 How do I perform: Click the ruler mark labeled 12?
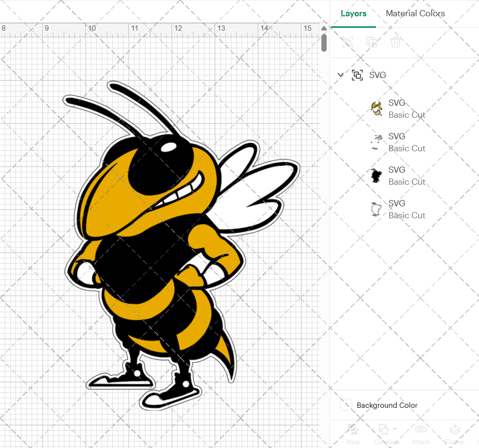[x=178, y=28]
